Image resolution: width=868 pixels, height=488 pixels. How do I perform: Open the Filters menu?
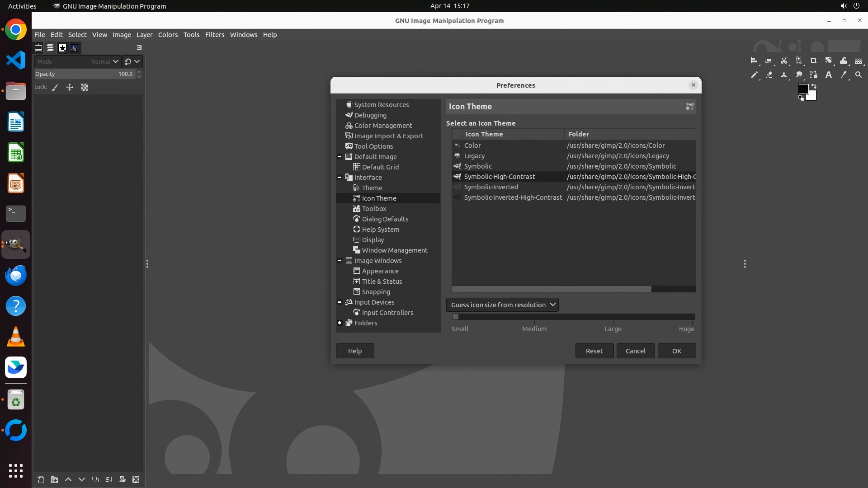click(214, 35)
